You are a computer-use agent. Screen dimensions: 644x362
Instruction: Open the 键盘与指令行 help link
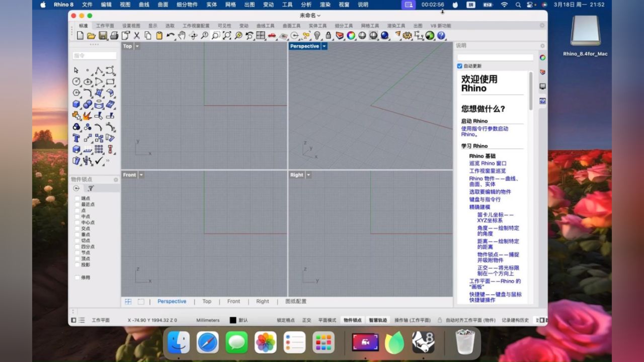tap(485, 199)
